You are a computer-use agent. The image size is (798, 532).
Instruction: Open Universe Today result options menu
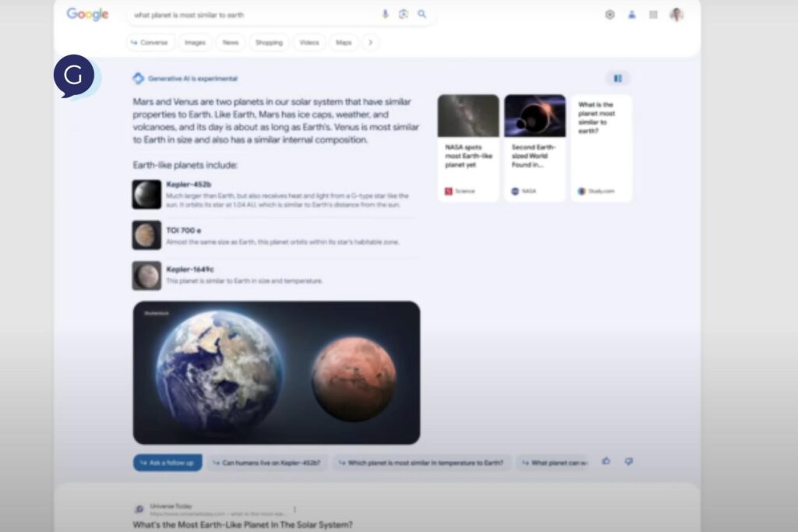tap(295, 509)
